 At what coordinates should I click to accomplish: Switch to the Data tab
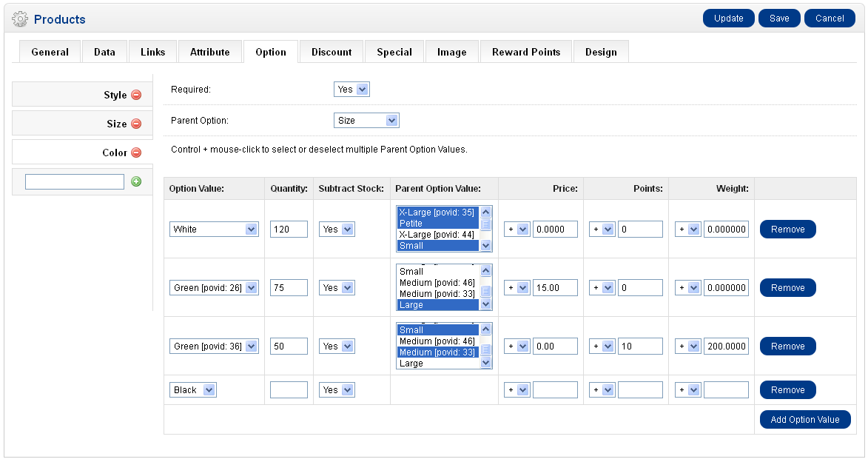point(104,52)
